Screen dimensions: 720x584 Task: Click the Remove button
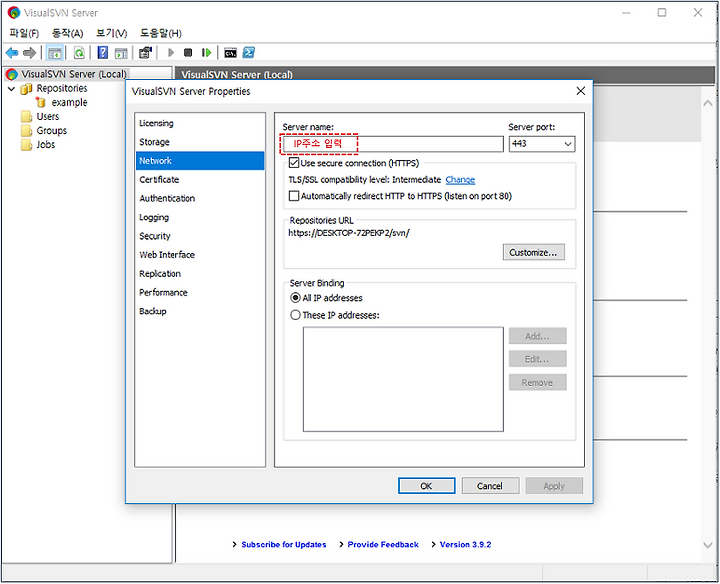[537, 382]
